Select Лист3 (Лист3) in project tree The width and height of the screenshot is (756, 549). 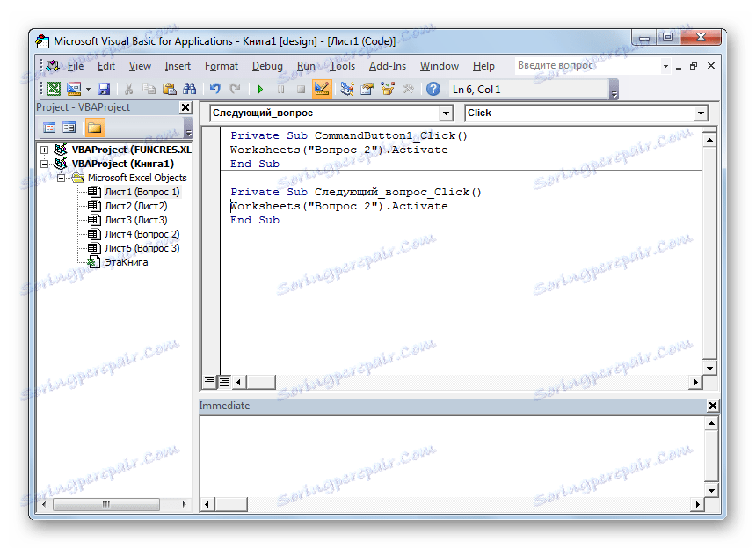point(135,220)
